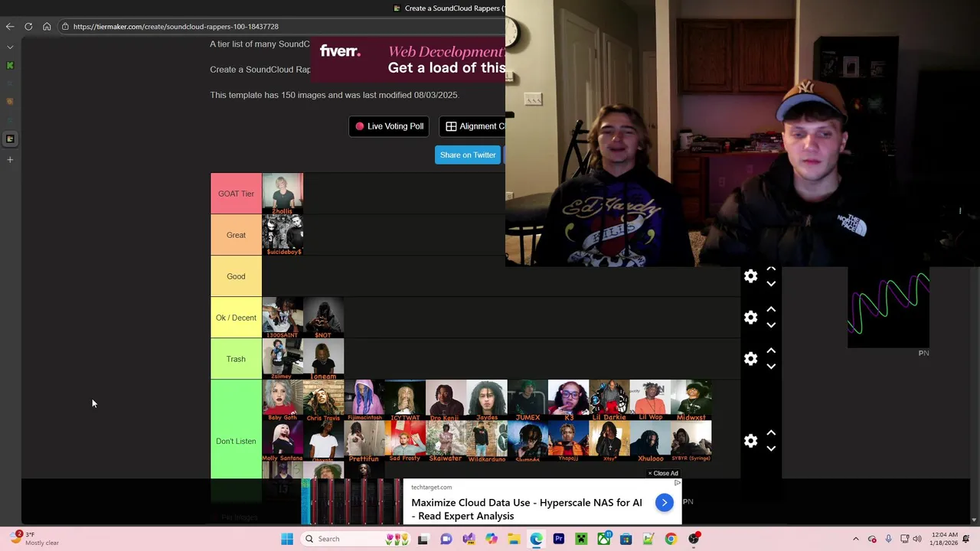980x551 pixels.
Task: Open Google Chrome from the taskbar
Action: pos(671,539)
